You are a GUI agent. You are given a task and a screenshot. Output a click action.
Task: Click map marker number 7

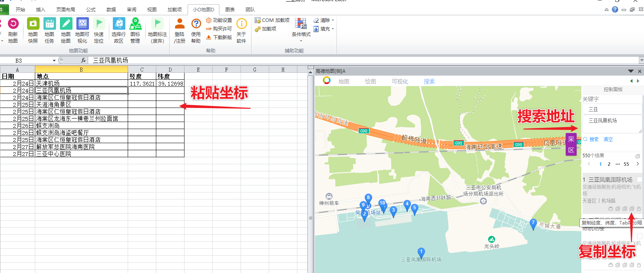[x=533, y=224]
